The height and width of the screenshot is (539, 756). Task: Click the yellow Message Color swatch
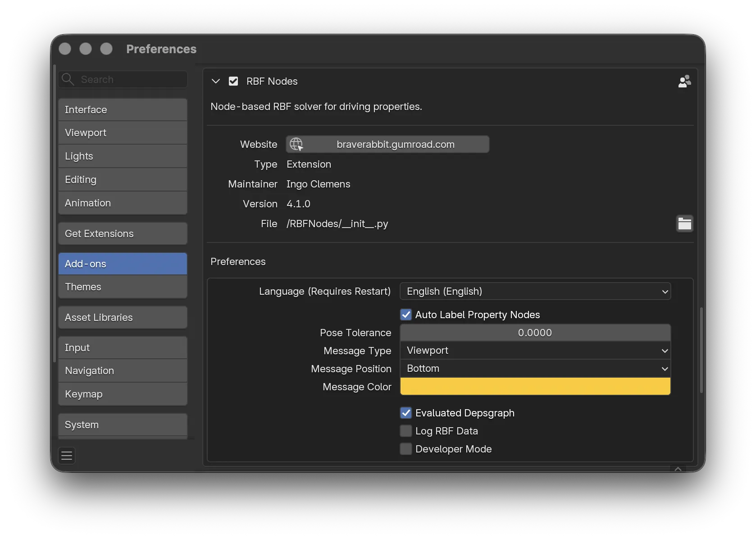tap(535, 387)
